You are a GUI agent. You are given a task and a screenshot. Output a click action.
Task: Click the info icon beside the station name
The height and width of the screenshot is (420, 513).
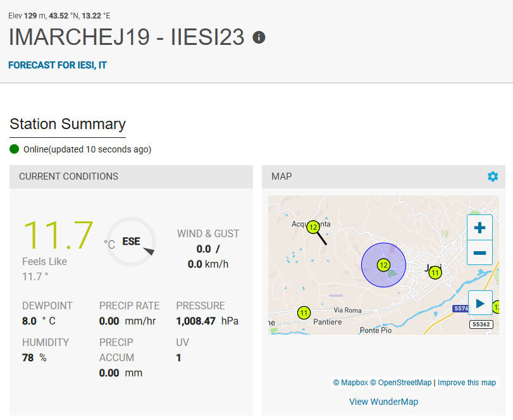point(259,37)
